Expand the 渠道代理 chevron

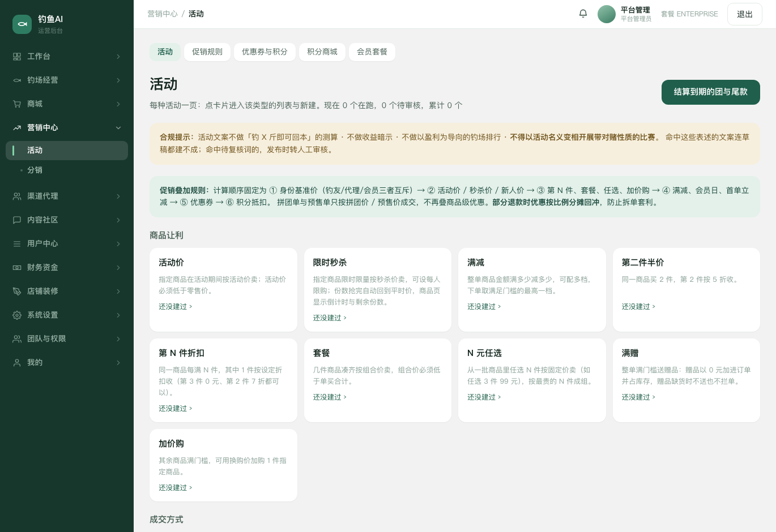(118, 196)
